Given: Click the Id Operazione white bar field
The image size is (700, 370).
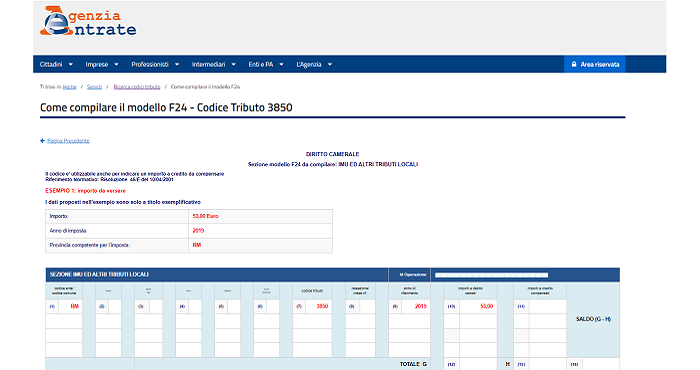Looking at the screenshot, I should coord(492,275).
